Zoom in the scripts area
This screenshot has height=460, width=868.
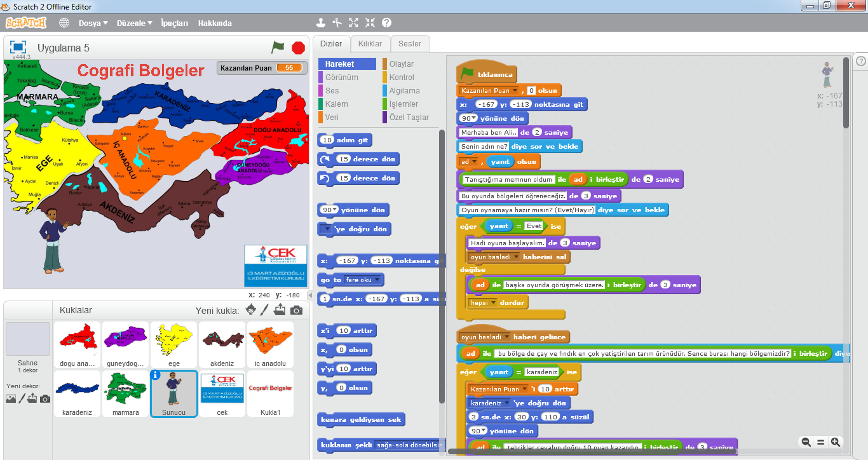coord(836,442)
